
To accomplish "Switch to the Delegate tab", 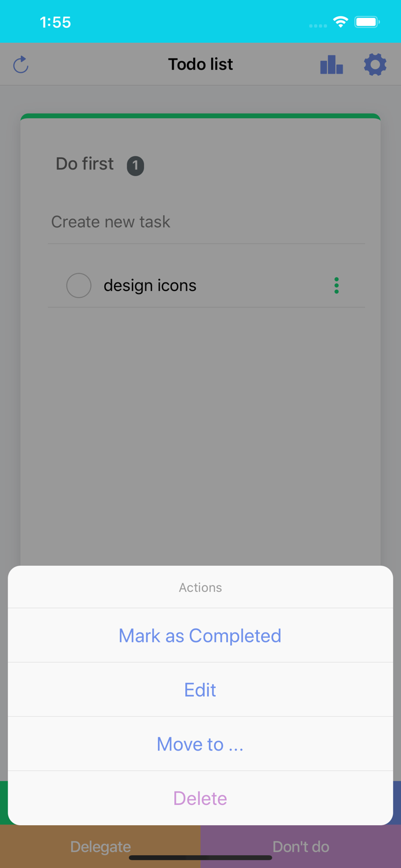I will tap(100, 846).
